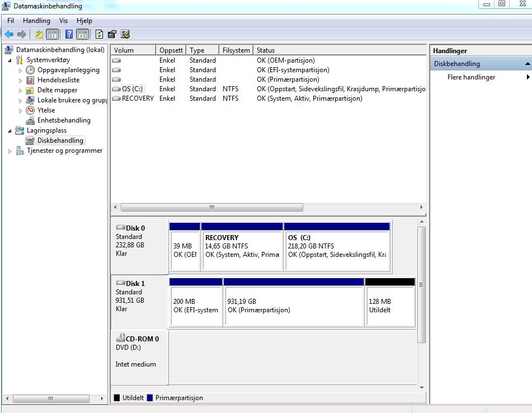
Task: Sort by the Volum column header
Action: coord(133,50)
